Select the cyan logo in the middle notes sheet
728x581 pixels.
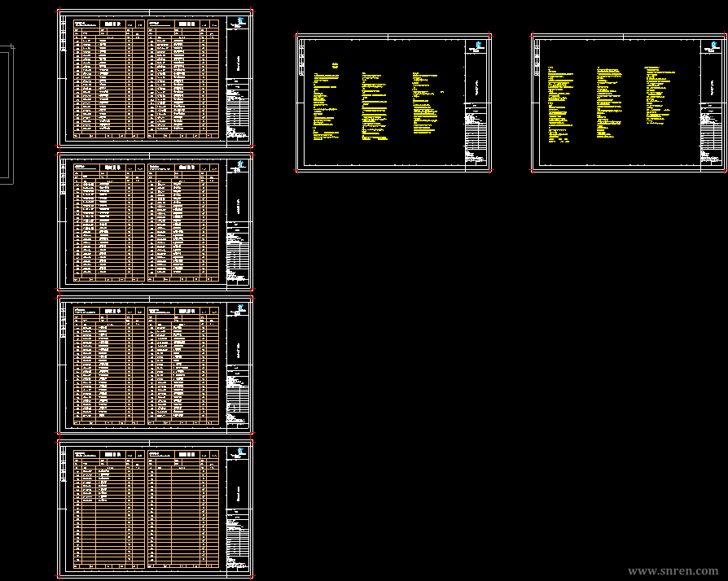click(x=479, y=45)
